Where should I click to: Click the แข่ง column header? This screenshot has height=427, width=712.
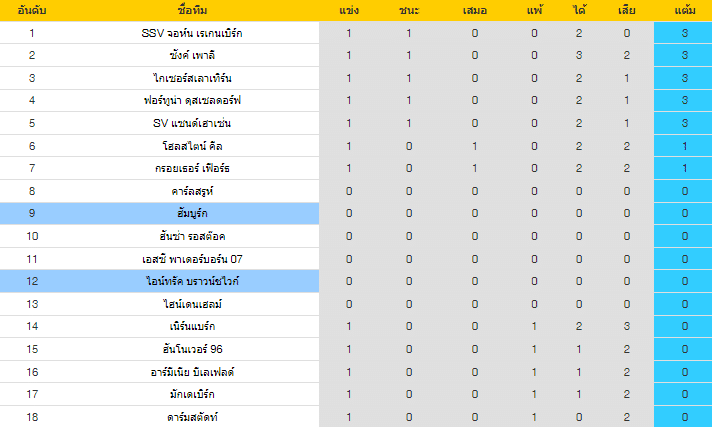tap(349, 10)
